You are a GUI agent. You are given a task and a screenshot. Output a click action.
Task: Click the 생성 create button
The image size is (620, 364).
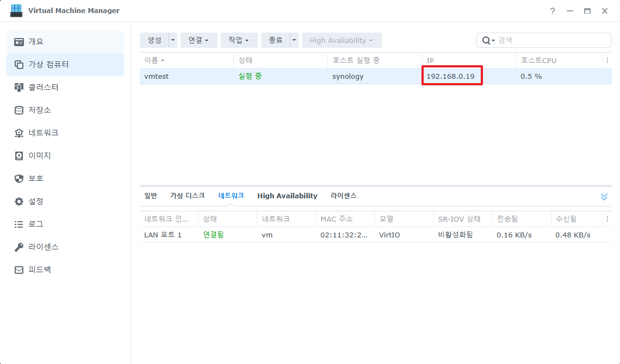[154, 40]
